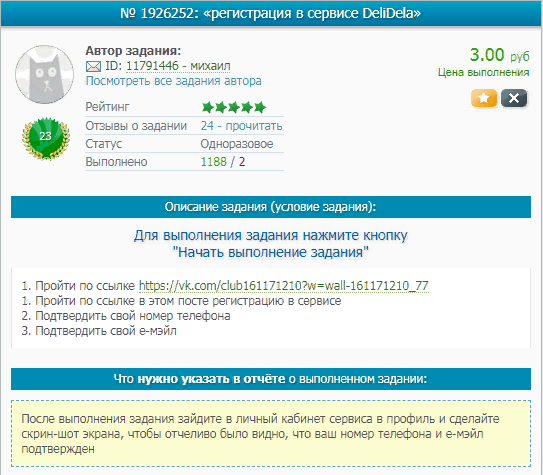
Task: Read reviews via '24 - прочитать' link
Action: point(241,125)
